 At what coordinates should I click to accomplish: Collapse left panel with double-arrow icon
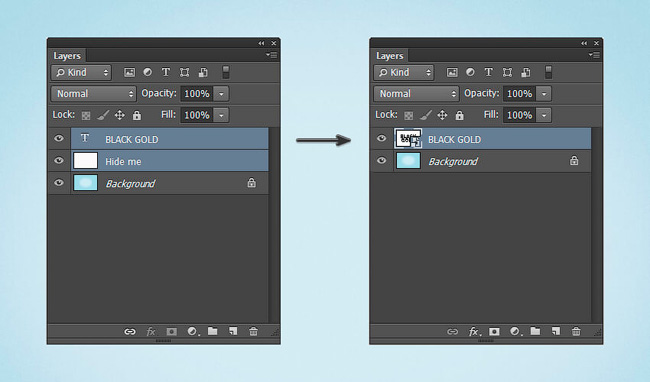click(261, 43)
